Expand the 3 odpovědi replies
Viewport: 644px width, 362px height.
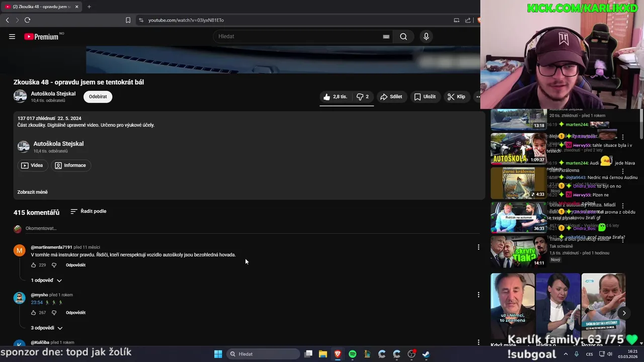tap(47, 328)
